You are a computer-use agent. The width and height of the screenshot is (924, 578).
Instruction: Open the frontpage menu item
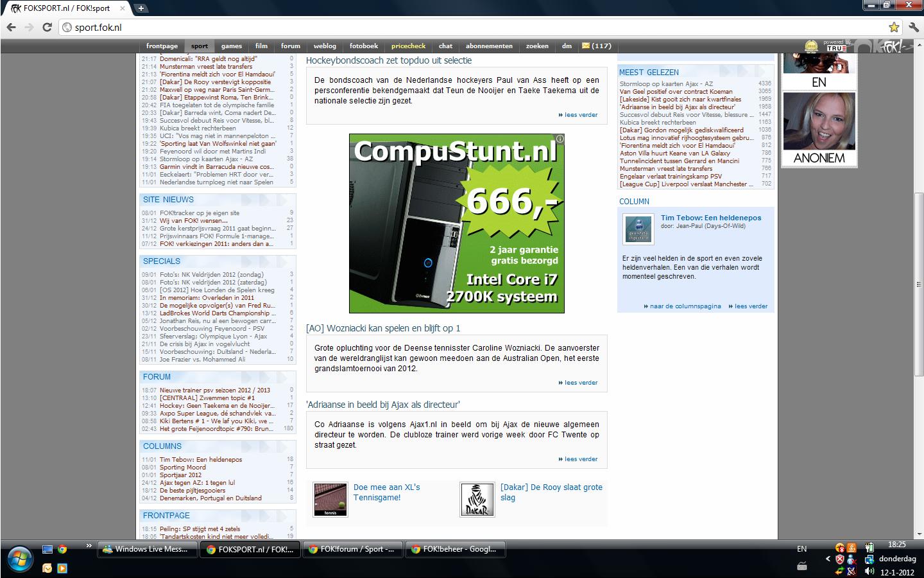162,46
